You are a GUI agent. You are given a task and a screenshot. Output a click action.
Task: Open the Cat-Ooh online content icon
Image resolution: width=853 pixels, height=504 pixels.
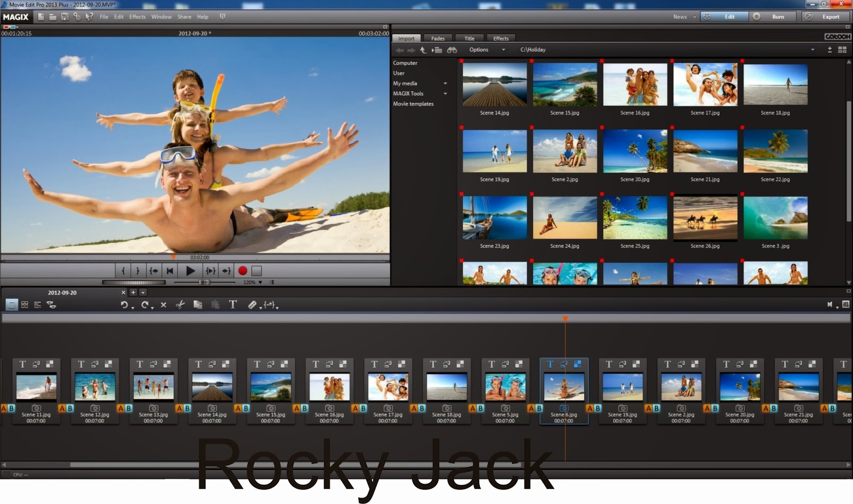(x=838, y=37)
